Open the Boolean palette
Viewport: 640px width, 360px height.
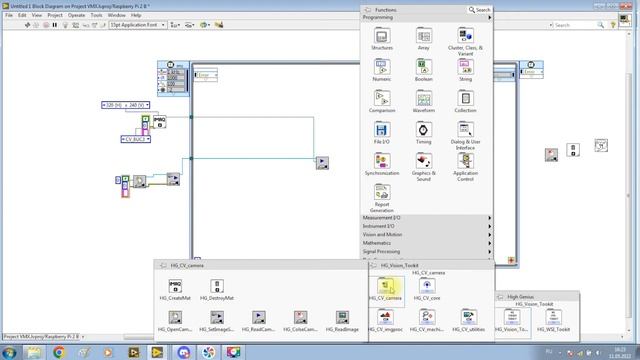click(x=424, y=67)
